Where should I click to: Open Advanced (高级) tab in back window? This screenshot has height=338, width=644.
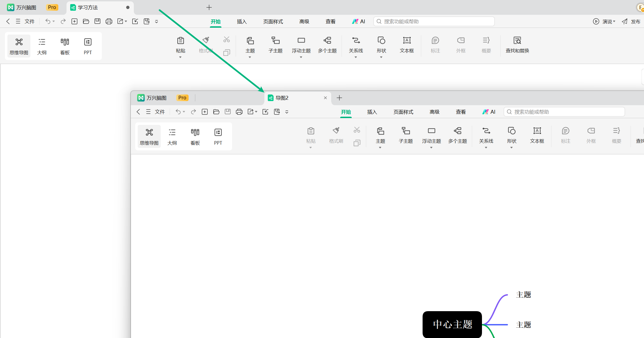(x=304, y=21)
